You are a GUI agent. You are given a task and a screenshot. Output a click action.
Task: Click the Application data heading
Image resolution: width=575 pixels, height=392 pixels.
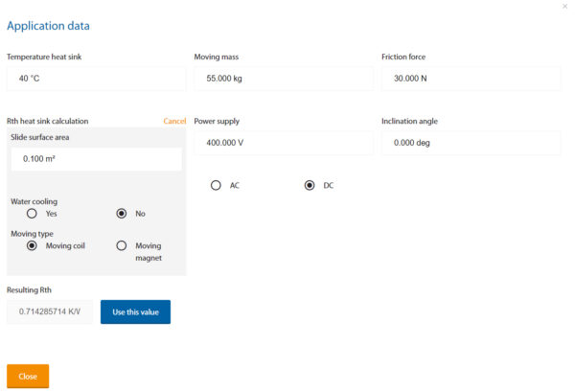coord(49,26)
